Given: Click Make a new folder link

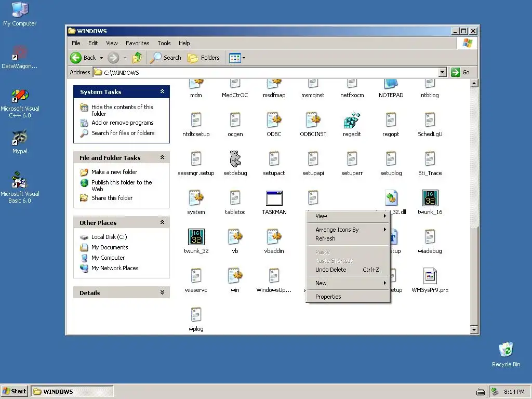Looking at the screenshot, I should pos(114,172).
